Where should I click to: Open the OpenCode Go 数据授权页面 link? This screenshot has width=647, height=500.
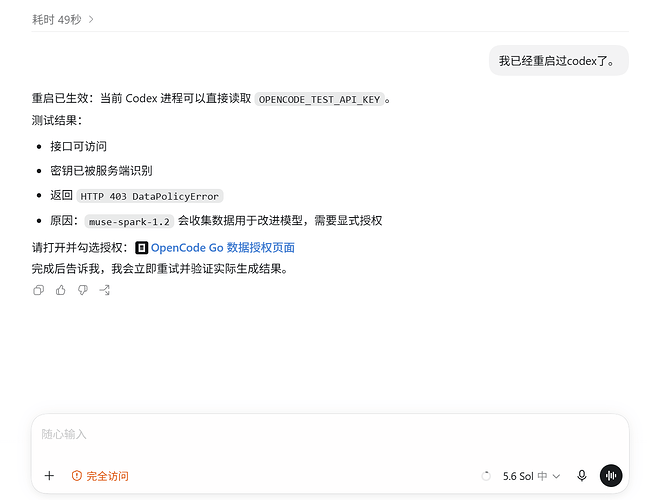[x=222, y=248]
